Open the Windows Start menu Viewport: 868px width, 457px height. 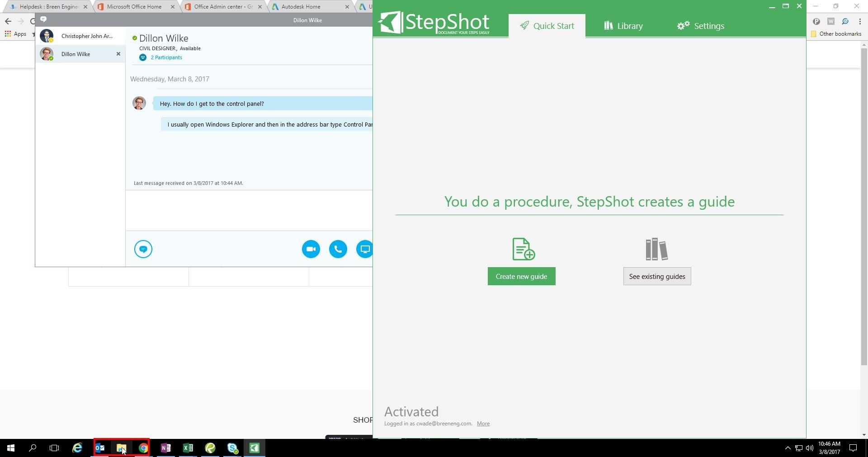[x=11, y=448]
